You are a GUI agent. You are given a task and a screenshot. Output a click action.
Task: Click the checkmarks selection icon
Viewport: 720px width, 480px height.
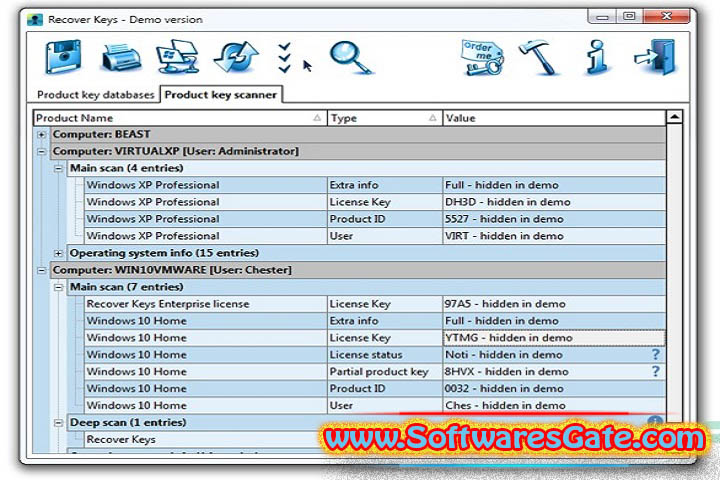(284, 58)
